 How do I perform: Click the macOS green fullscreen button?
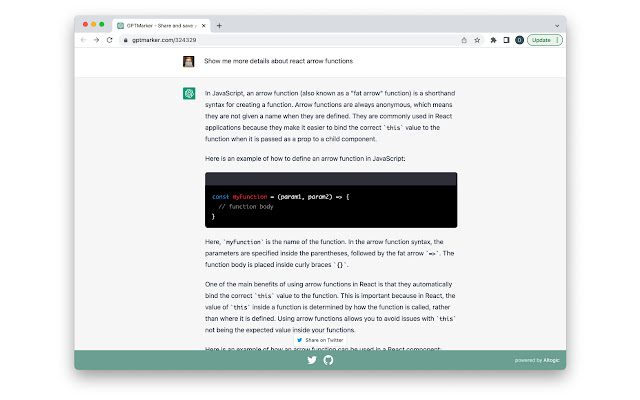tap(102, 24)
